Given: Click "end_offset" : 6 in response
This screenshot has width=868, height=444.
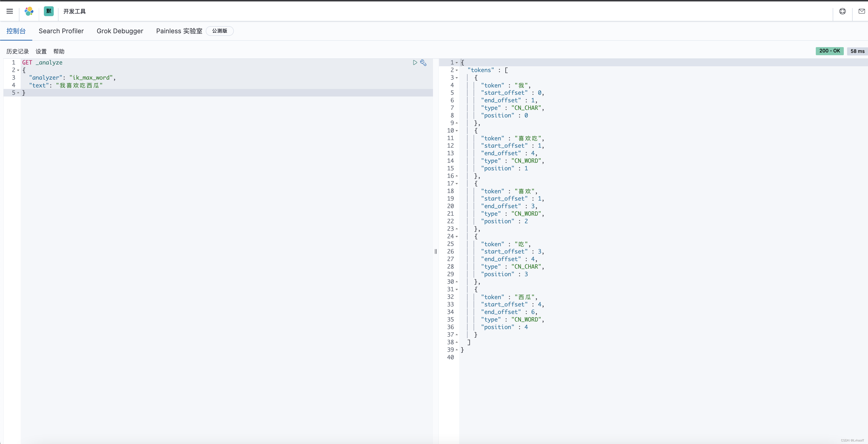Looking at the screenshot, I should pos(508,312).
